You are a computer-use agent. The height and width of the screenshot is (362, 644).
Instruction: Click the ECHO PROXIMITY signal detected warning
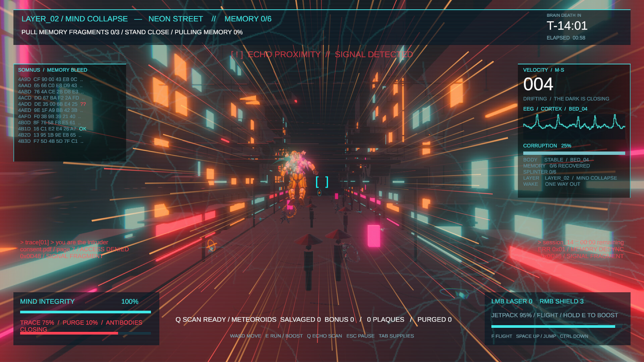[322, 55]
